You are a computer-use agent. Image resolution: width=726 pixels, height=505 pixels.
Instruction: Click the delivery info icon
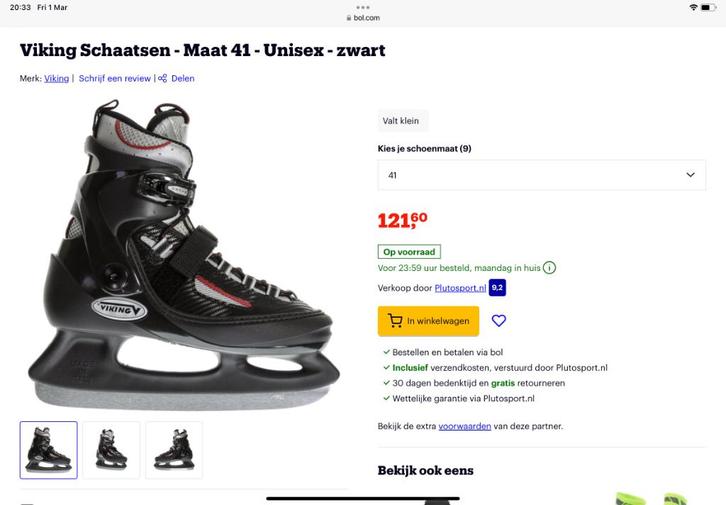click(x=550, y=268)
